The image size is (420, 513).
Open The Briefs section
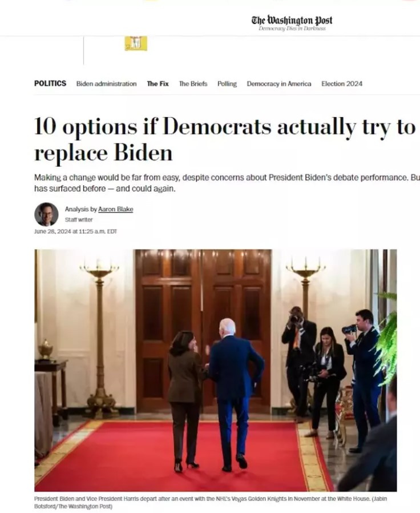[193, 84]
